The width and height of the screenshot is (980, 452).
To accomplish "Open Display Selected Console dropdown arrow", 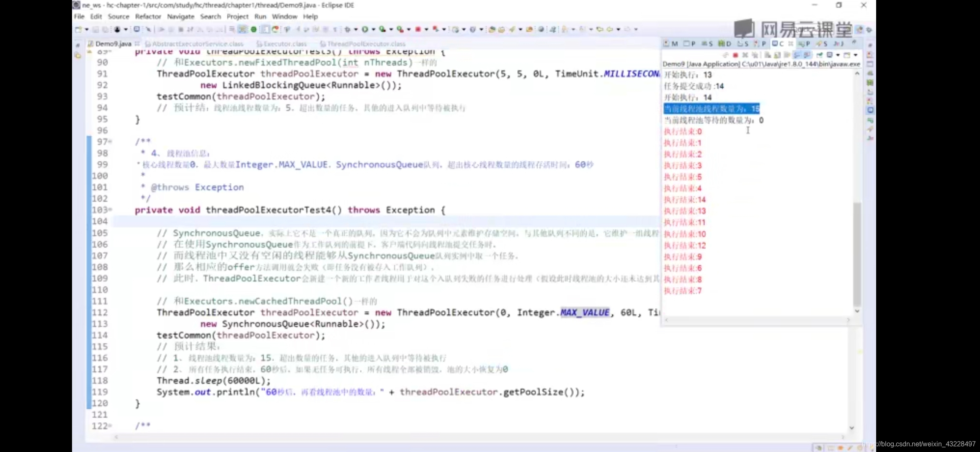I will (838, 55).
